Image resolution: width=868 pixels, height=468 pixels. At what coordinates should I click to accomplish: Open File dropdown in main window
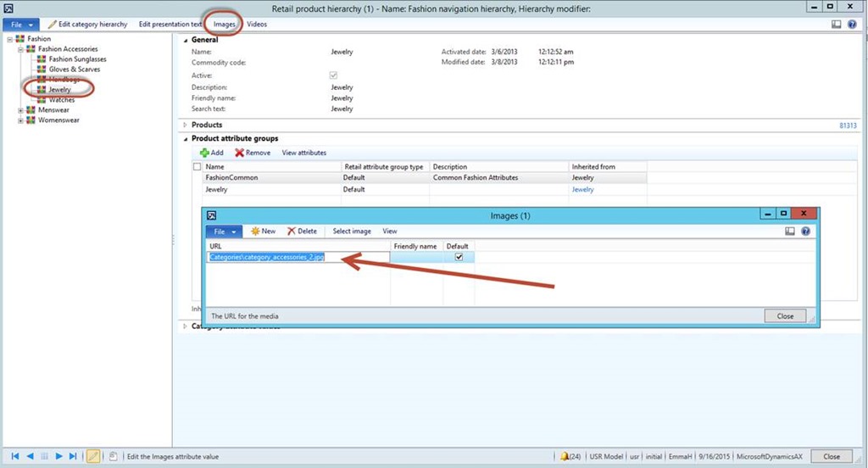coord(22,25)
